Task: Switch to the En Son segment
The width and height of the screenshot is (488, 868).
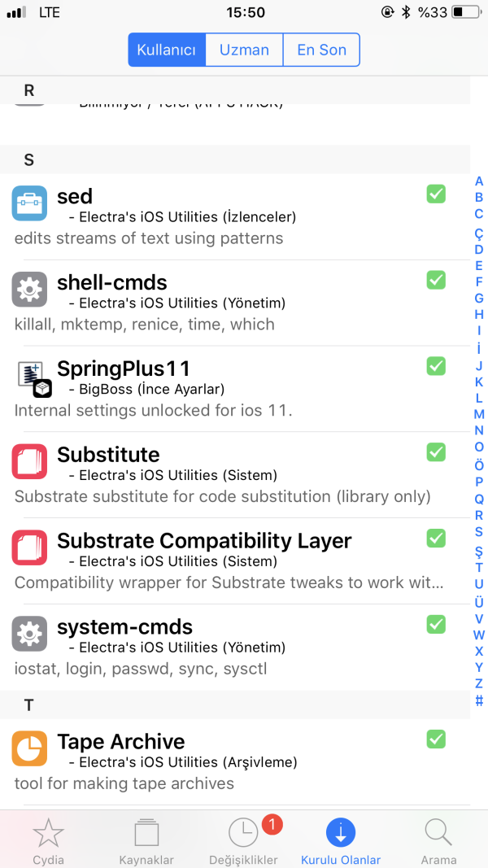Action: tap(321, 50)
